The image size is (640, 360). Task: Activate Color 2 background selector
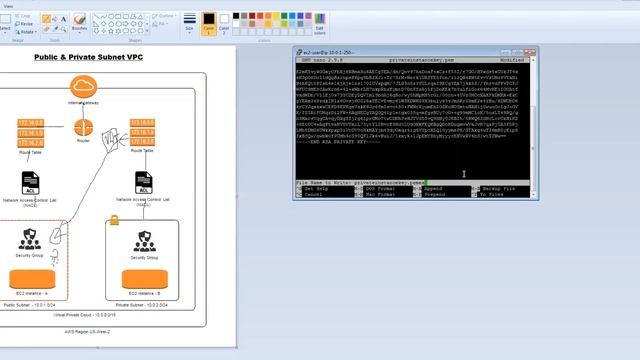[x=224, y=23]
